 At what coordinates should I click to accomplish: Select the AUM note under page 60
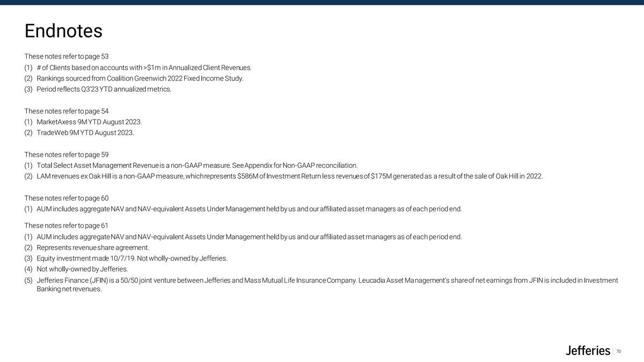pyautogui.click(x=243, y=209)
